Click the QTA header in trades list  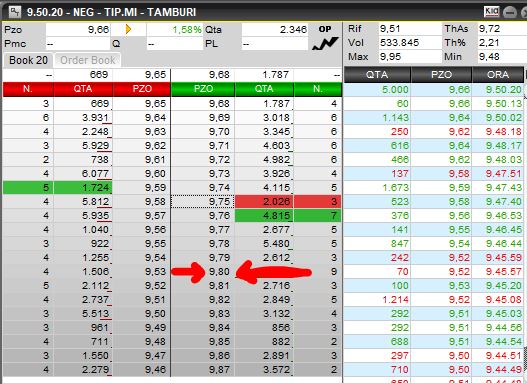[x=377, y=75]
